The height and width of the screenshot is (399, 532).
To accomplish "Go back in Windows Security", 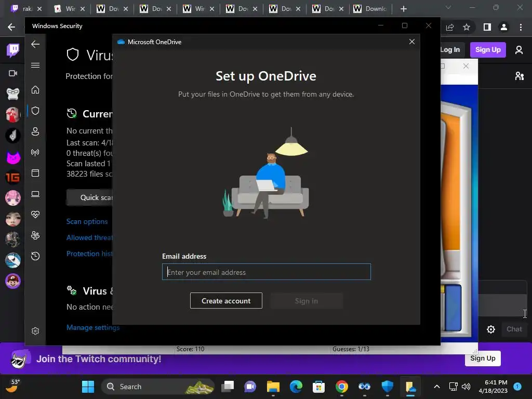I will 35,44.
